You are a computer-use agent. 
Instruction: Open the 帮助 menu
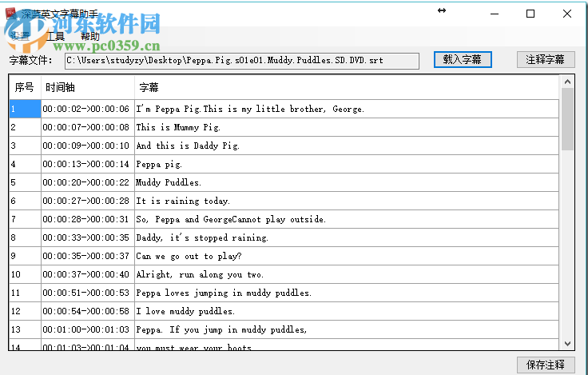(90, 36)
